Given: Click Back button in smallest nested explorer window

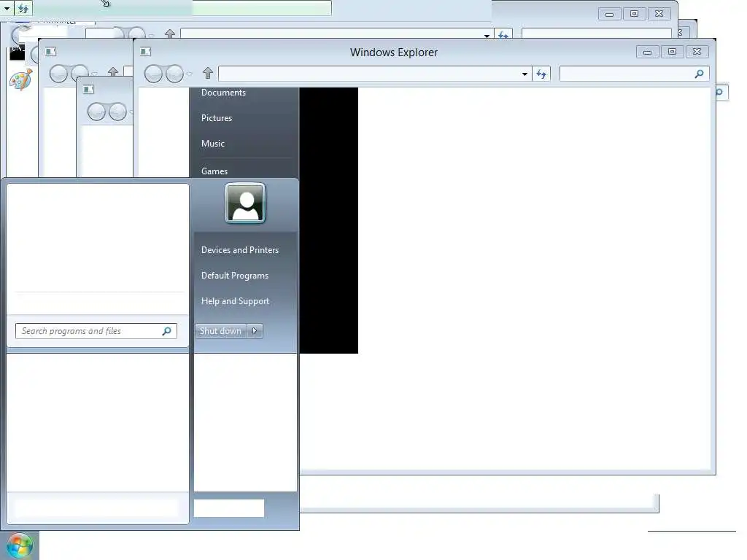Looking at the screenshot, I should [x=96, y=112].
